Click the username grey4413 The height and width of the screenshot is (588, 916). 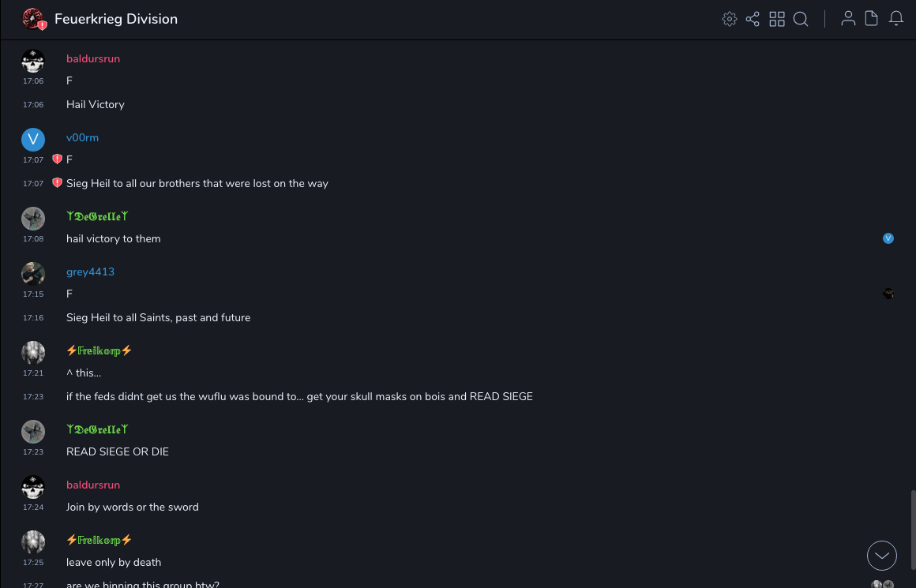tap(90, 272)
